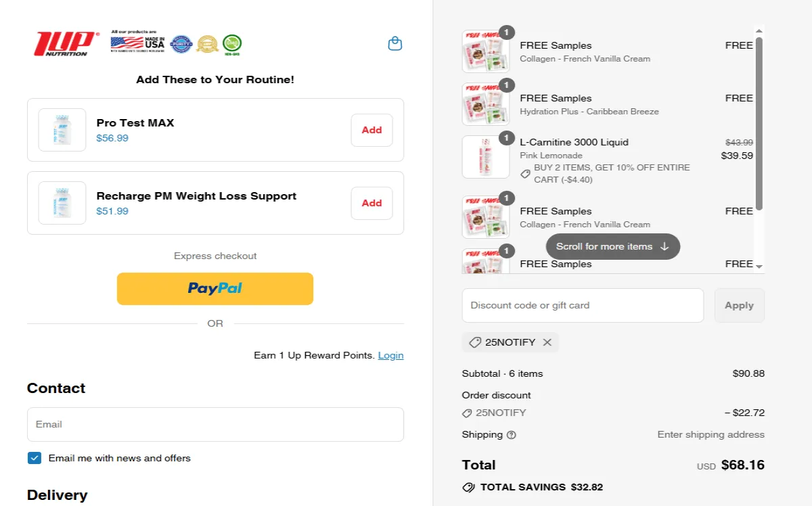
Task: Add Pro Test MAX to the cart
Action: 371,130
